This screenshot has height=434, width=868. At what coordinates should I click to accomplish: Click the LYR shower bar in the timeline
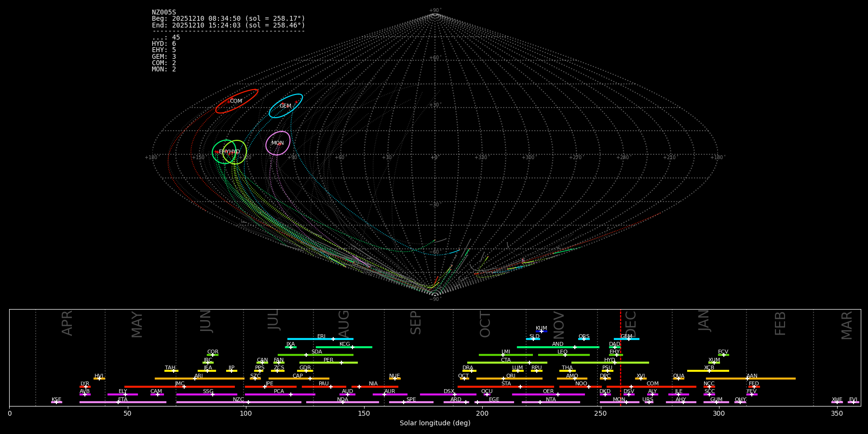(85, 386)
